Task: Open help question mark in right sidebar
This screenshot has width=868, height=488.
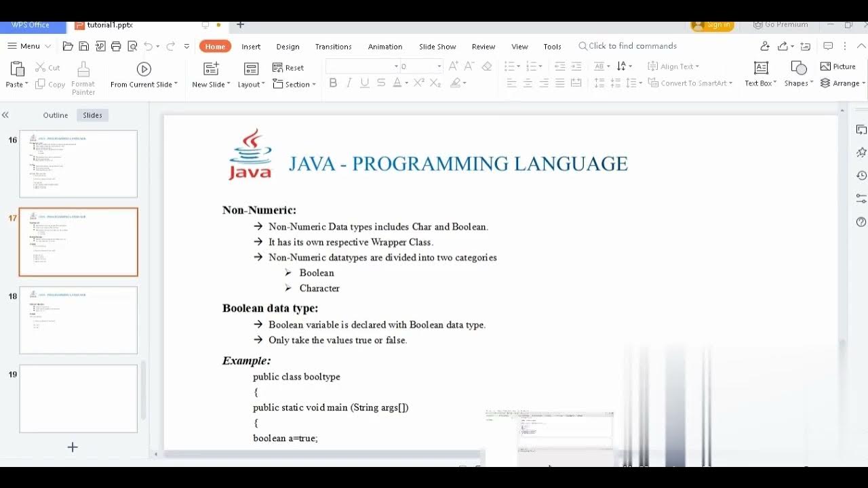Action: (861, 222)
